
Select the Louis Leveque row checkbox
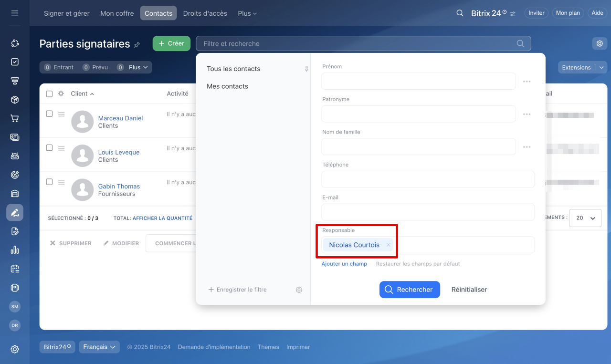coord(49,148)
